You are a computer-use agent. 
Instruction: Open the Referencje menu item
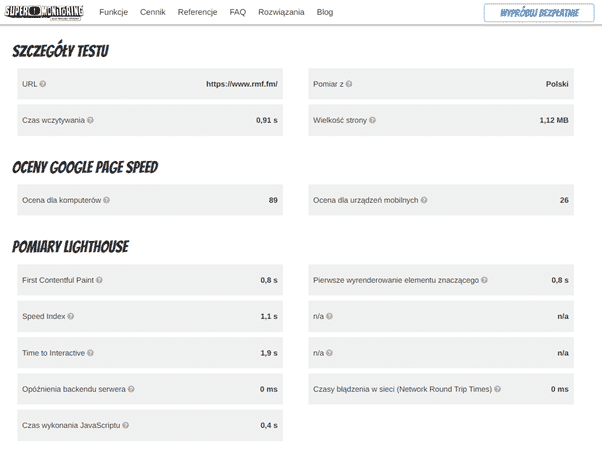pos(197,12)
